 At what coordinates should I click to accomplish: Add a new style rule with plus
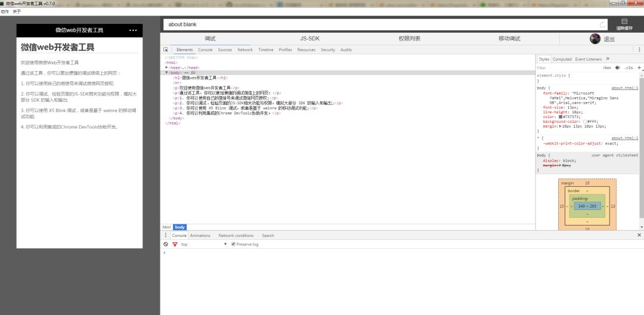pos(639,68)
